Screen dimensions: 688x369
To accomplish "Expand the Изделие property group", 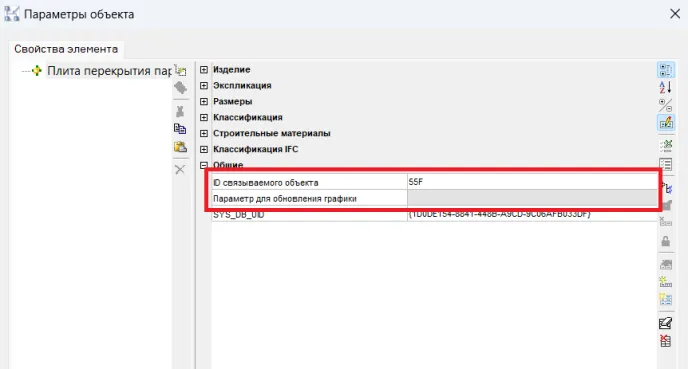I will (x=204, y=70).
